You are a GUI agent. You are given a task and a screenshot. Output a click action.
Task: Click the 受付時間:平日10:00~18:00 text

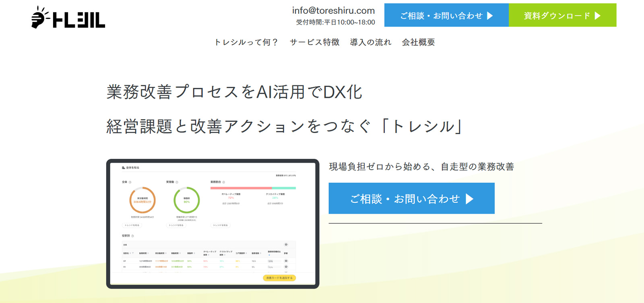tap(335, 22)
